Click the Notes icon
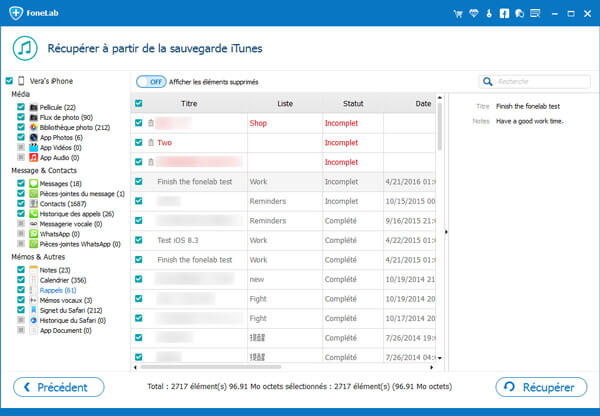600x416 pixels. [34, 270]
